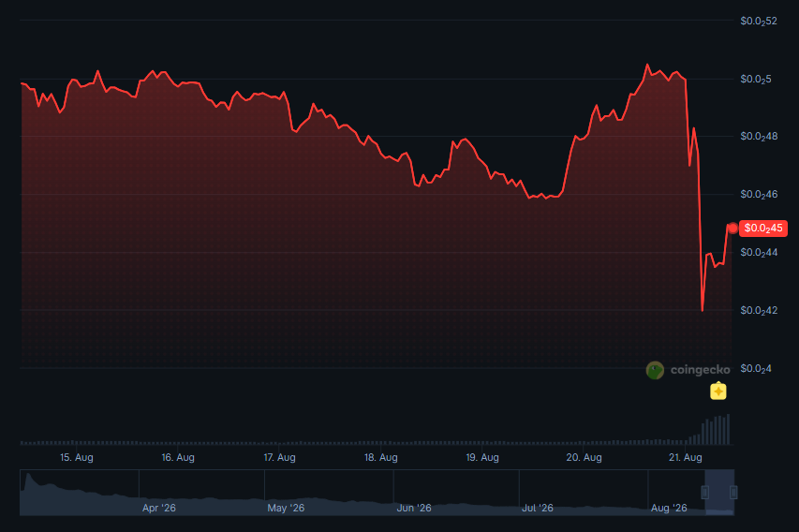This screenshot has width=799, height=532.
Task: Click "Apr '26" in the navigator
Action: [x=159, y=508]
